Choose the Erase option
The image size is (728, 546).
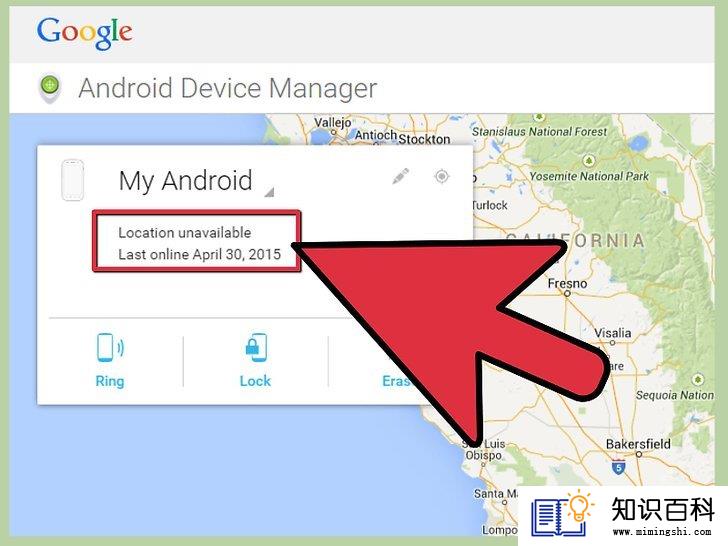point(396,381)
